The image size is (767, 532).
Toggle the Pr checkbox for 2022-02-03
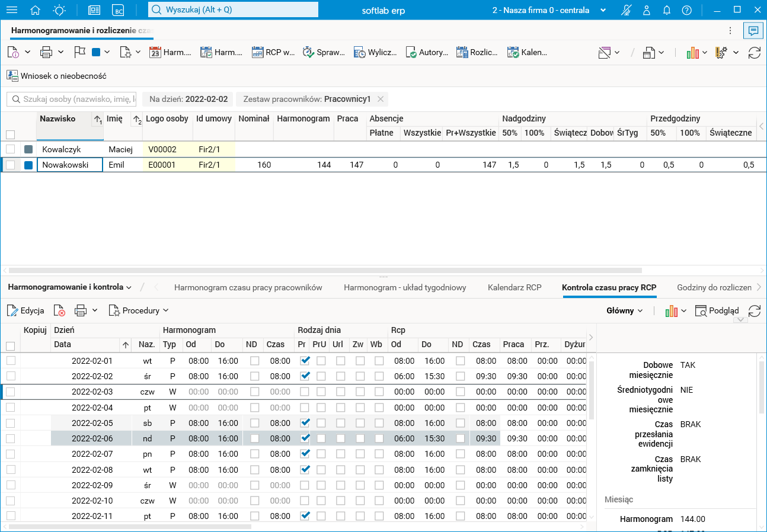click(305, 392)
